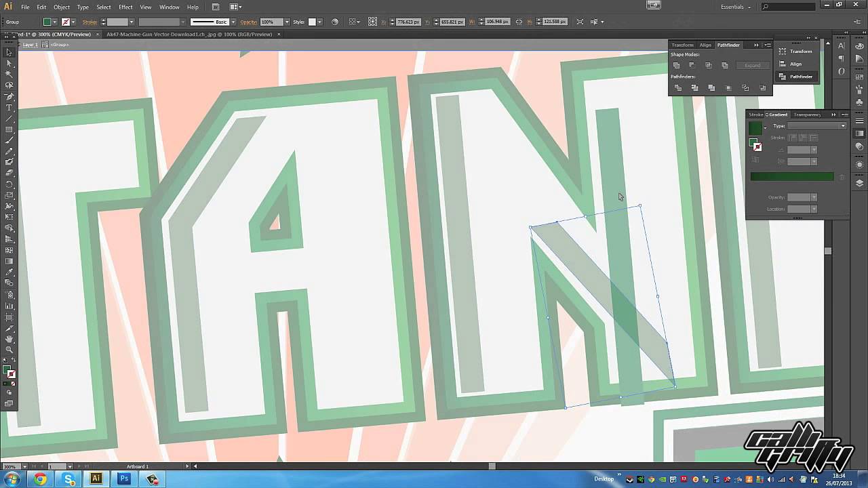The height and width of the screenshot is (488, 868).
Task: Open Chrome from the Windows taskbar
Action: coord(40,479)
